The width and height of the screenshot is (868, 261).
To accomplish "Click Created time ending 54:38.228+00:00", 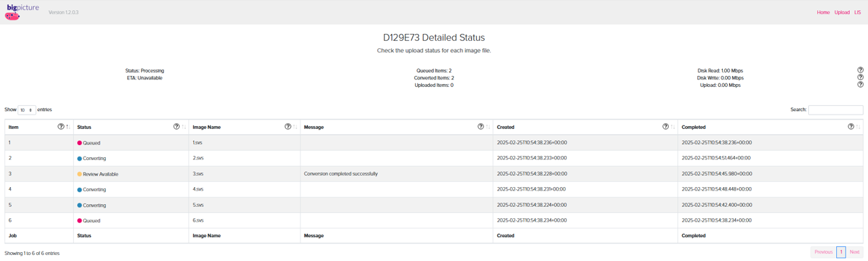I will point(532,174).
